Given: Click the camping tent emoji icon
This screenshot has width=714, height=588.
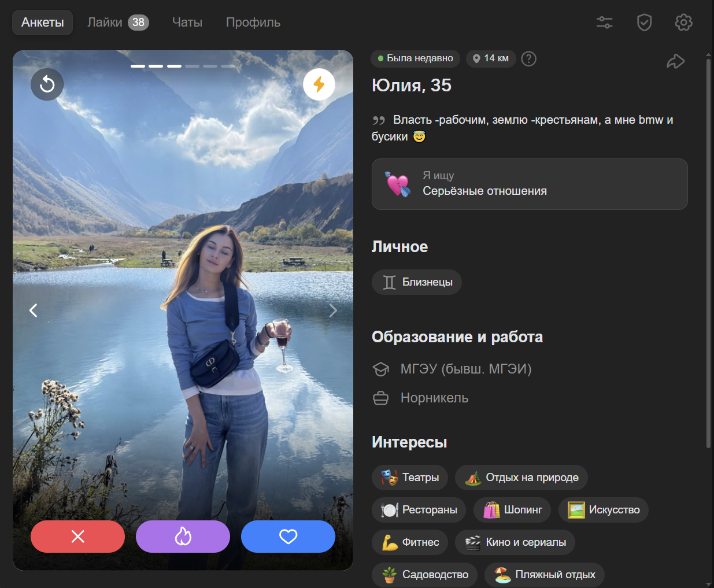Looking at the screenshot, I should [x=473, y=478].
